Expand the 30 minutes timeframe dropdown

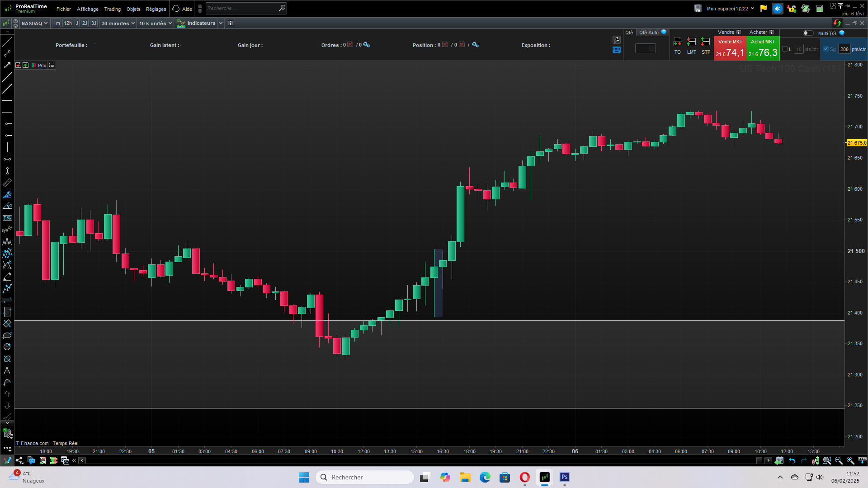(x=118, y=23)
